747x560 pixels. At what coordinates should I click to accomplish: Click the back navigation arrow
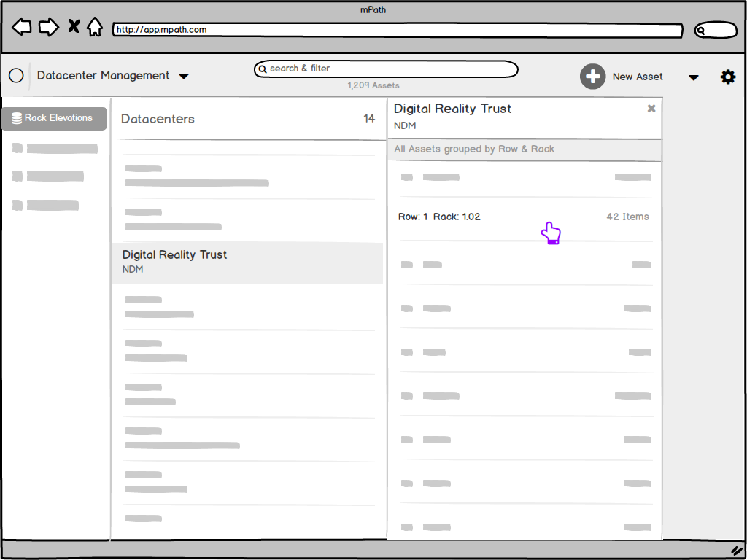[x=21, y=26]
